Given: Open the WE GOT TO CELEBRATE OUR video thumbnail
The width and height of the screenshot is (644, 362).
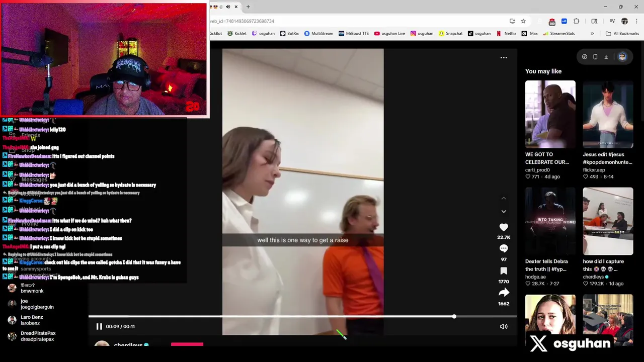Looking at the screenshot, I should click(550, 114).
